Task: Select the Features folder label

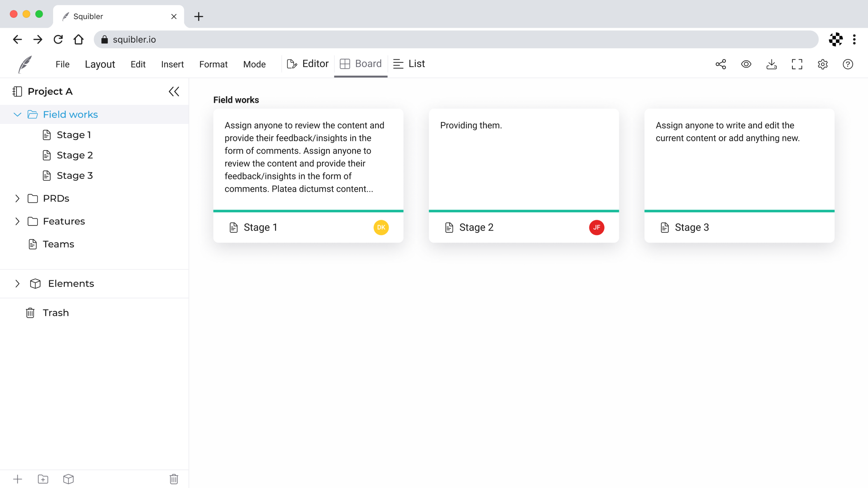Action: pos(64,221)
